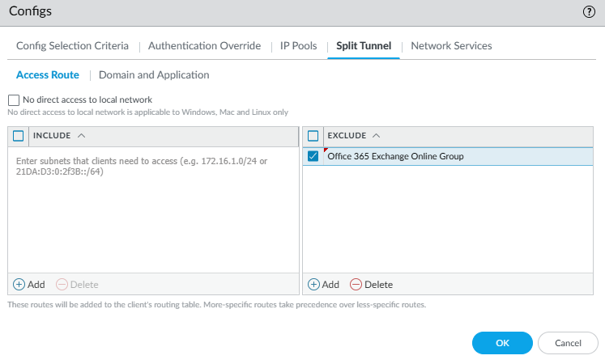Select the Access Route sub-tab
Viewport: 605px width, 364px height.
48,75
